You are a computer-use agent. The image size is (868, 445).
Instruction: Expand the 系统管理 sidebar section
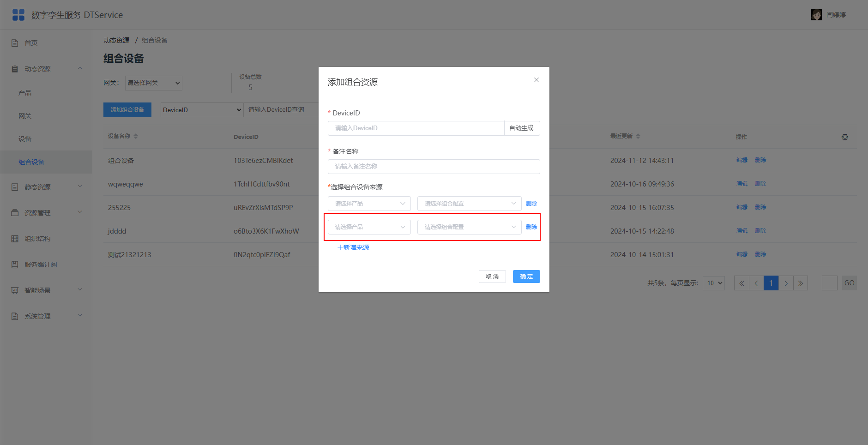pos(46,316)
